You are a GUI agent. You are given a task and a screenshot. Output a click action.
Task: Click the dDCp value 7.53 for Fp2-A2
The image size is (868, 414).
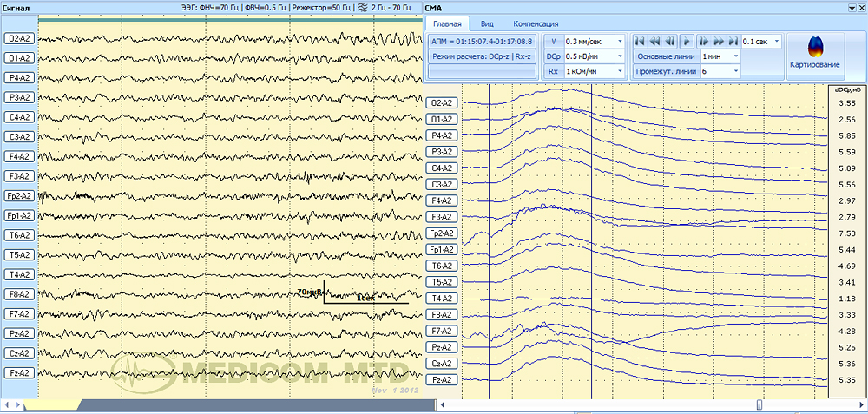[x=847, y=233]
